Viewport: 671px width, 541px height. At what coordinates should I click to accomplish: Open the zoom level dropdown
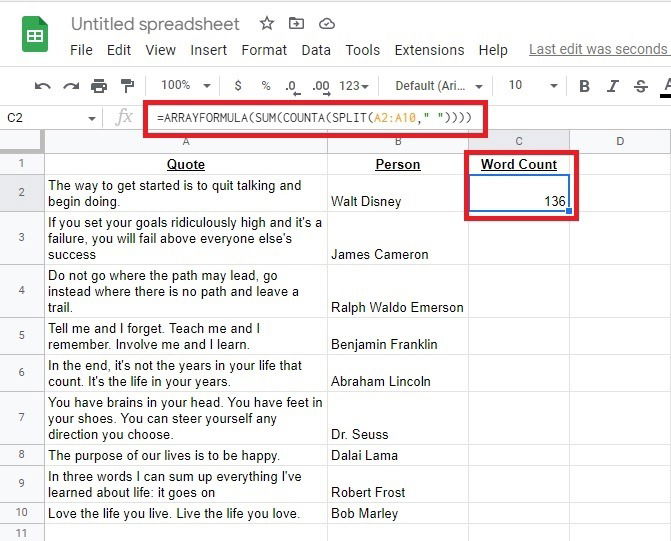pyautogui.click(x=186, y=86)
